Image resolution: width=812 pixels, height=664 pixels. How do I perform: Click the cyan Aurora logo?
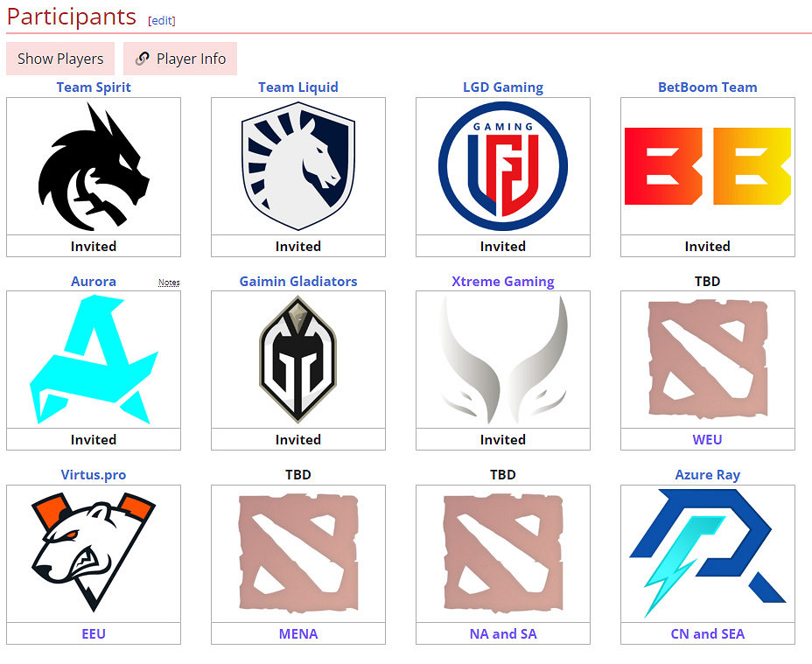click(x=94, y=360)
